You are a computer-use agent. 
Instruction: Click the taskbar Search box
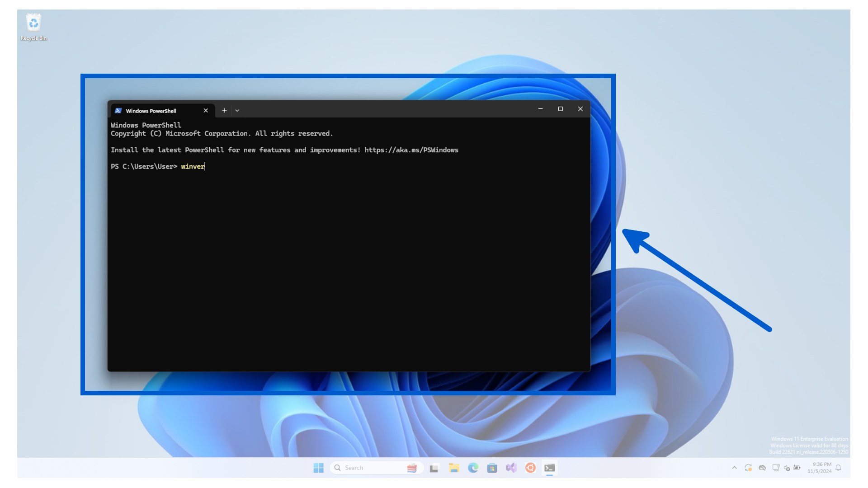tap(371, 468)
